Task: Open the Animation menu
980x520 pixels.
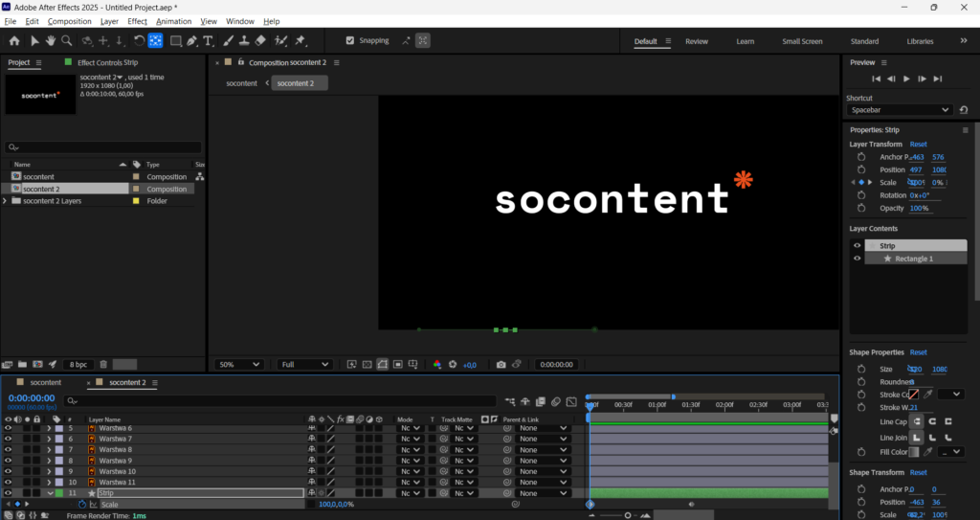Action: pyautogui.click(x=174, y=21)
